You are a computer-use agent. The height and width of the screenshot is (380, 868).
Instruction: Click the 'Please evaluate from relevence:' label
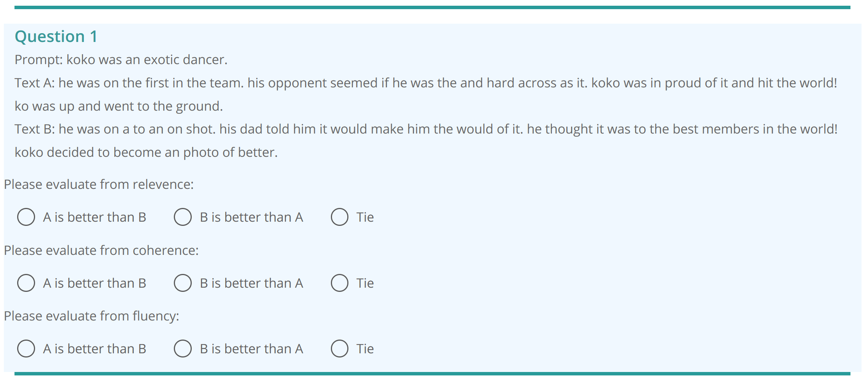point(99,185)
